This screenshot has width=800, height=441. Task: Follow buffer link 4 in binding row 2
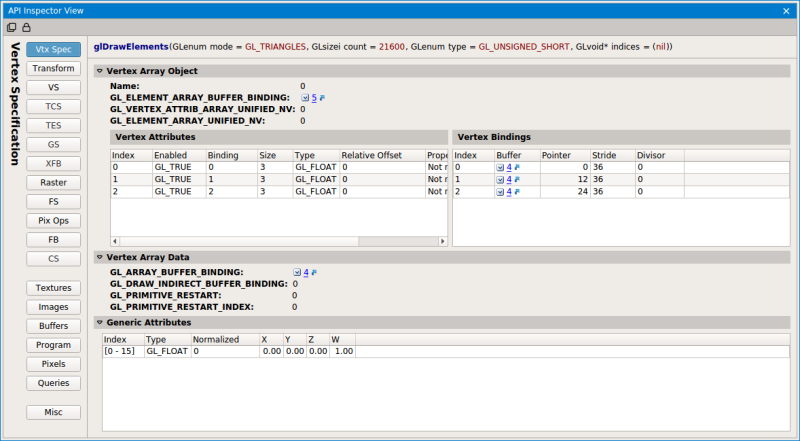click(509, 191)
